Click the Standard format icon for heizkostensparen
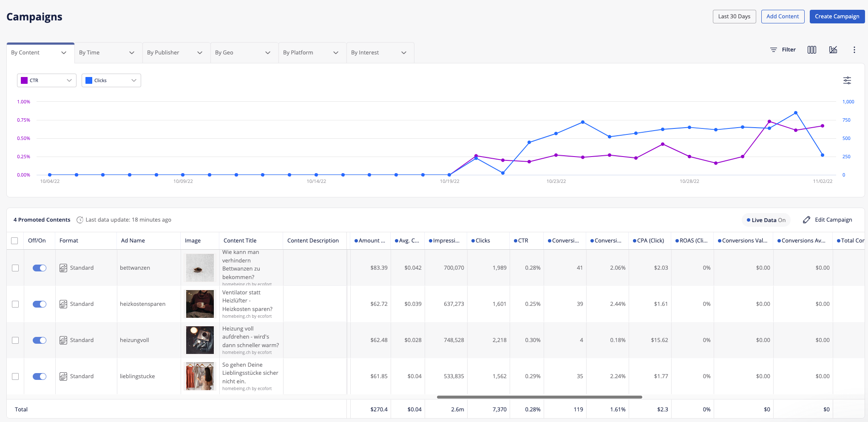 (x=63, y=304)
